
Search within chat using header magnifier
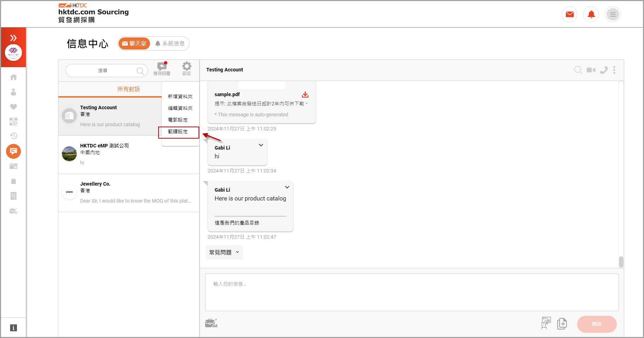click(578, 70)
